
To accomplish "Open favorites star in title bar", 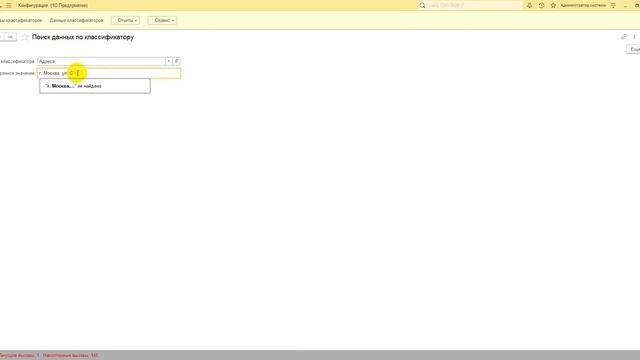I will (553, 5).
